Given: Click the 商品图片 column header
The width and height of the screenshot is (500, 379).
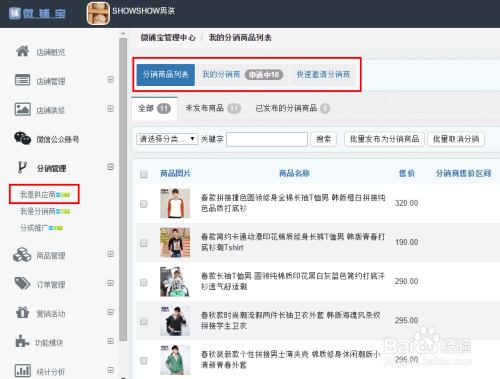Looking at the screenshot, I should coord(175,173).
